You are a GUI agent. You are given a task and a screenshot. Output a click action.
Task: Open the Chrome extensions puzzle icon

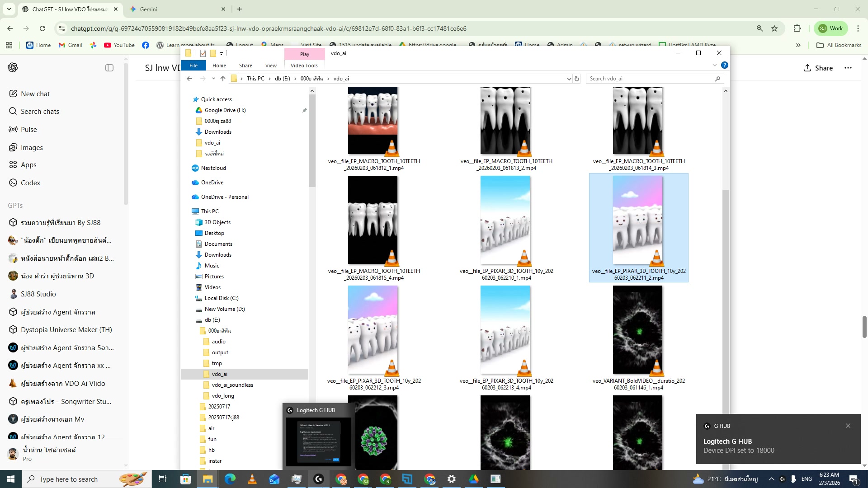[x=797, y=28]
